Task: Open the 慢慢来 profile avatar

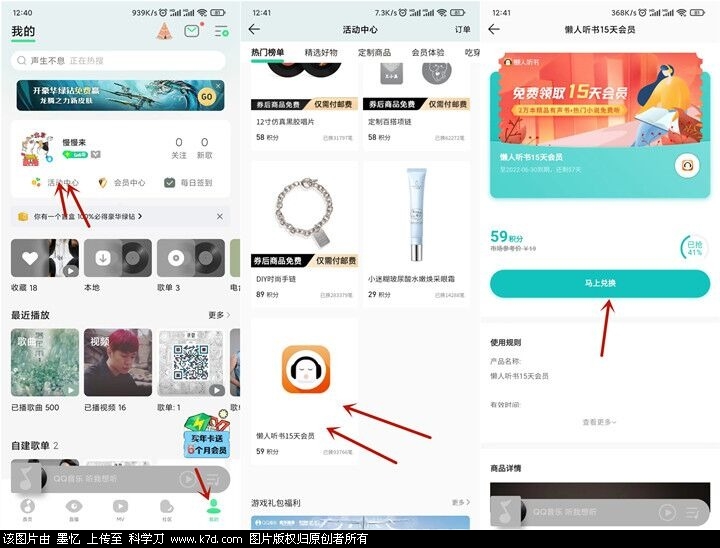Action: (x=37, y=148)
